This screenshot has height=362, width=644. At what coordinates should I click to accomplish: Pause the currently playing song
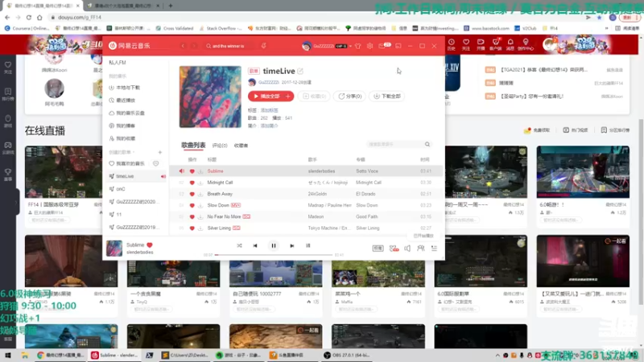click(274, 245)
